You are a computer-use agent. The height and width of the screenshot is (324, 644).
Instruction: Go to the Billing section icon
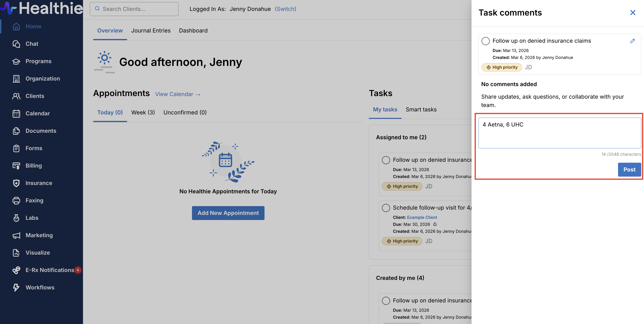pyautogui.click(x=16, y=166)
